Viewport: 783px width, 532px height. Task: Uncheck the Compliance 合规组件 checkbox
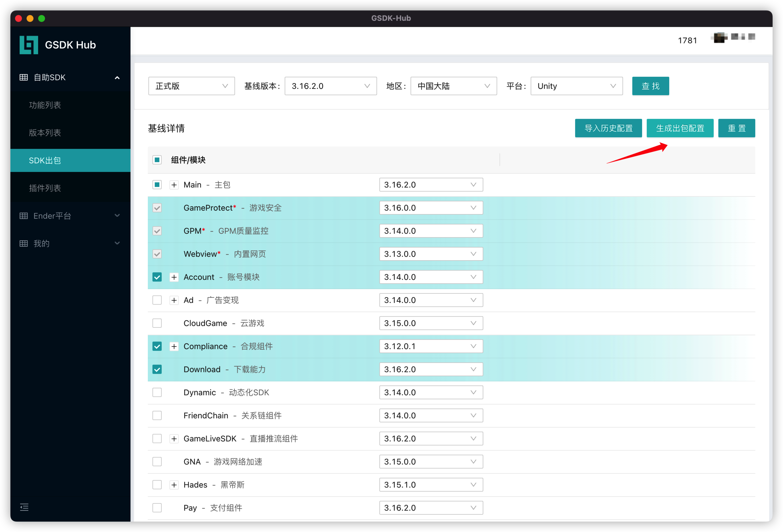(157, 346)
